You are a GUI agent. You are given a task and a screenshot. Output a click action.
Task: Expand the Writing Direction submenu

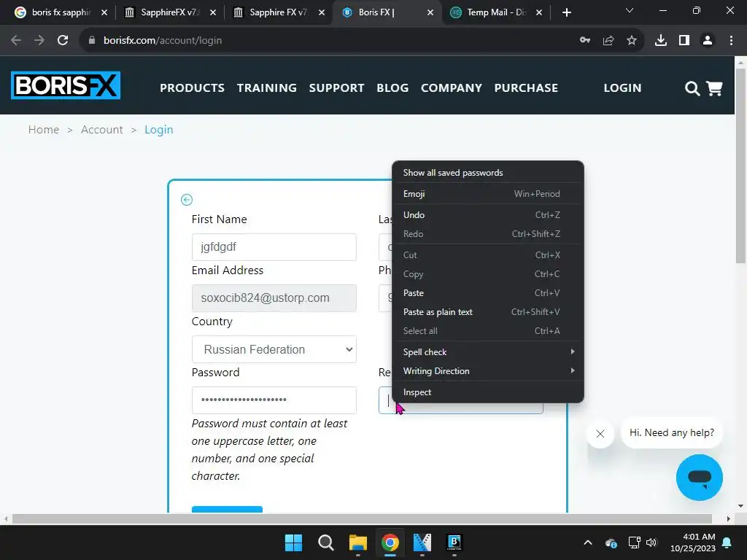488,371
